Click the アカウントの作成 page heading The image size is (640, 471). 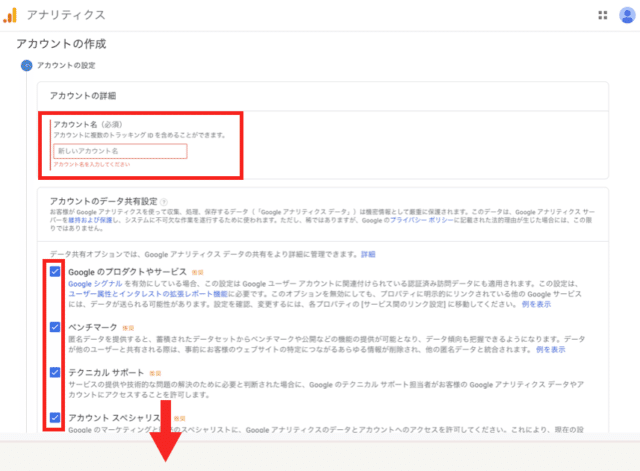click(x=61, y=44)
